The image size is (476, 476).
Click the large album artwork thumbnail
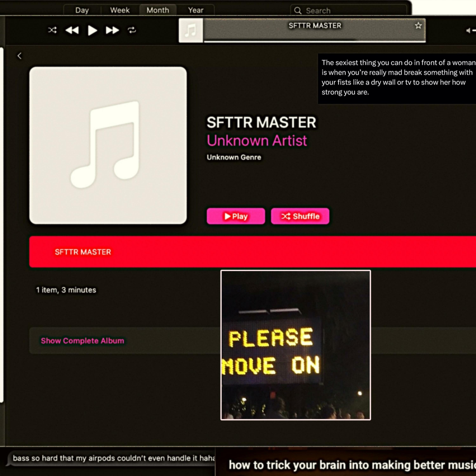click(108, 145)
